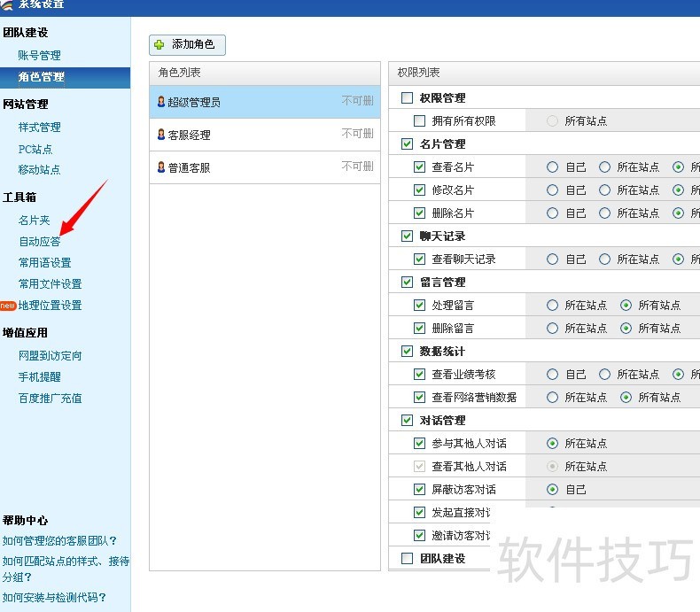
Task: Open 自动应答 in the toolbox menu
Action: [40, 242]
